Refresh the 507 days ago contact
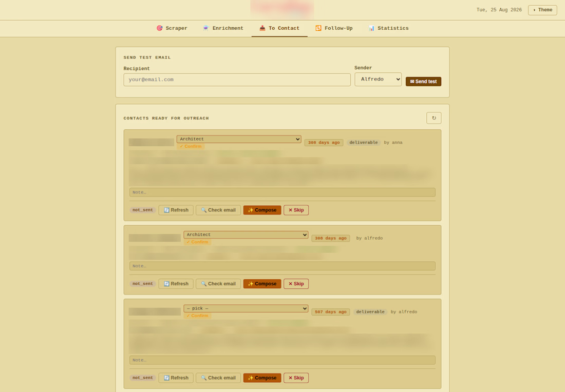Viewport: 565px width, 392px height. pyautogui.click(x=176, y=378)
